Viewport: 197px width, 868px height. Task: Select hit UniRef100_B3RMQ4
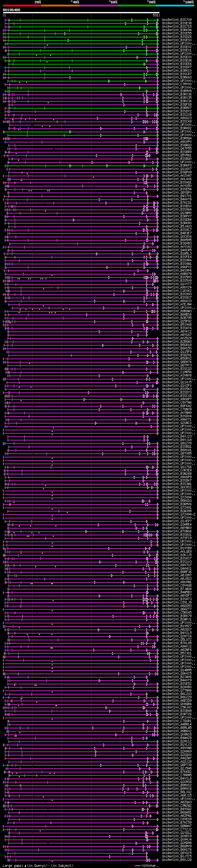177,139
